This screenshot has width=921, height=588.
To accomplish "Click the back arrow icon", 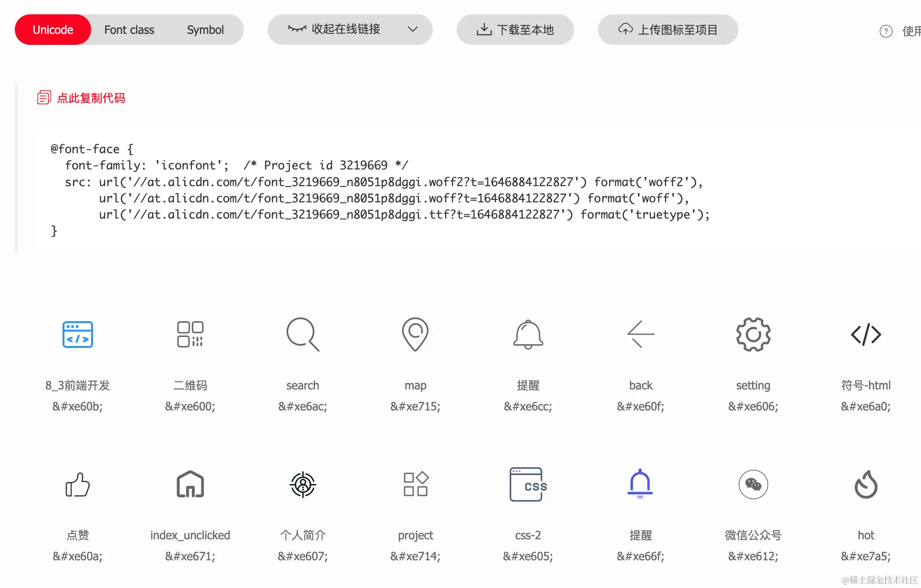I will pyautogui.click(x=640, y=334).
